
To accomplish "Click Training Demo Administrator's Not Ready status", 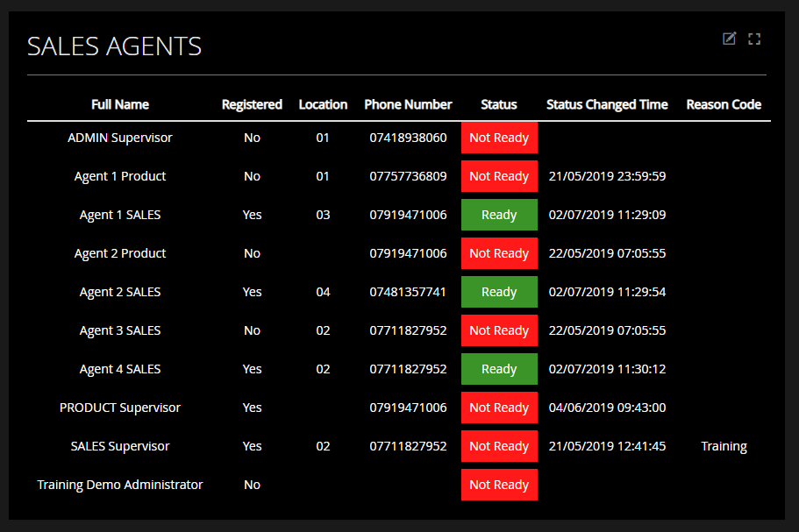I will pyautogui.click(x=499, y=485).
